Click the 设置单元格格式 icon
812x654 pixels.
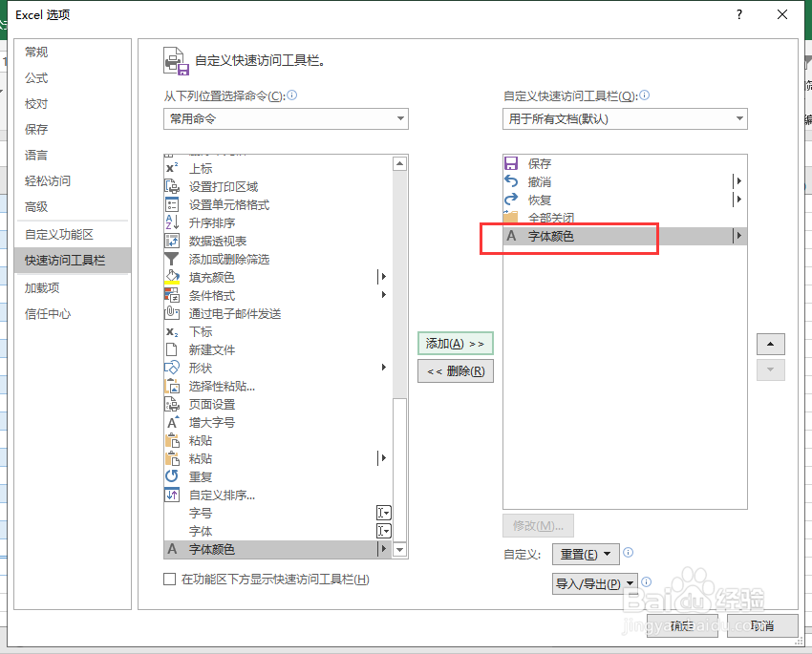(172, 204)
